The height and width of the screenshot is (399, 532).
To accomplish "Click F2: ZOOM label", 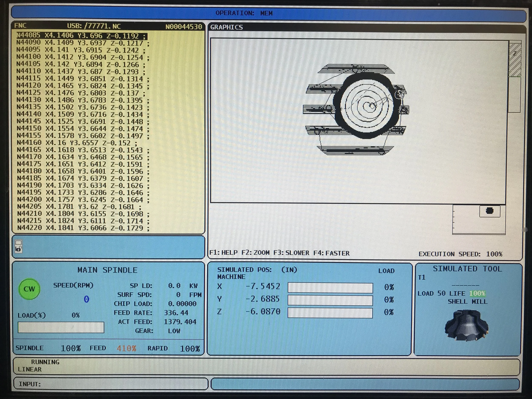I will tap(255, 253).
